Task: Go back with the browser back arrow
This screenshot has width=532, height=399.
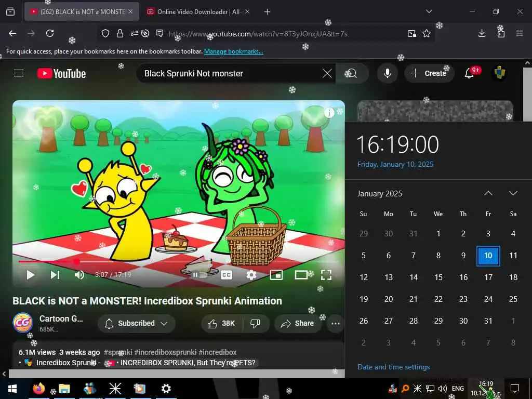Action: pyautogui.click(x=12, y=33)
